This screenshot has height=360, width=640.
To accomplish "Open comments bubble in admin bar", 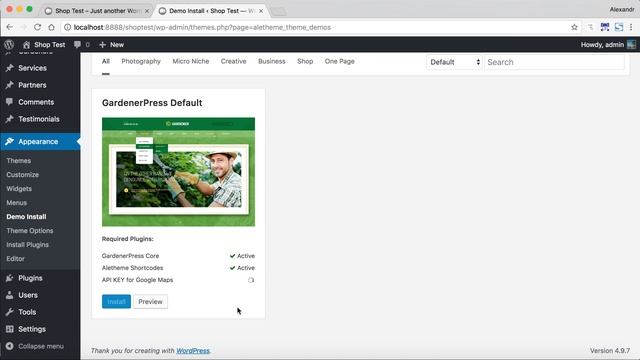I will [77, 44].
